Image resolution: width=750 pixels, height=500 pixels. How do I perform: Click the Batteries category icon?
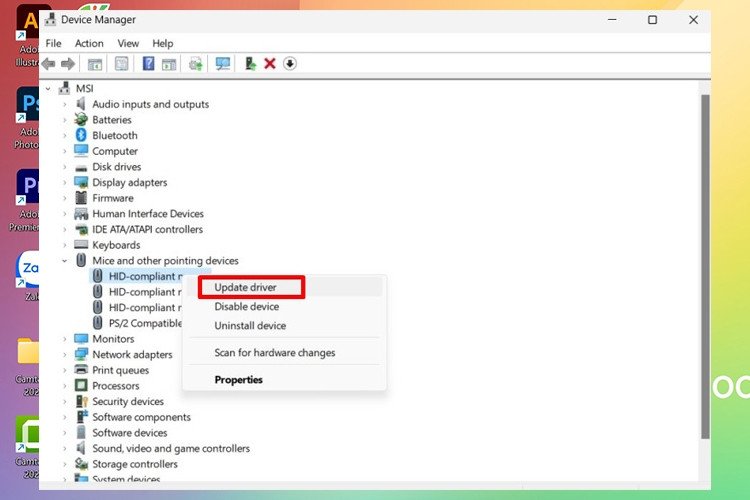point(81,119)
